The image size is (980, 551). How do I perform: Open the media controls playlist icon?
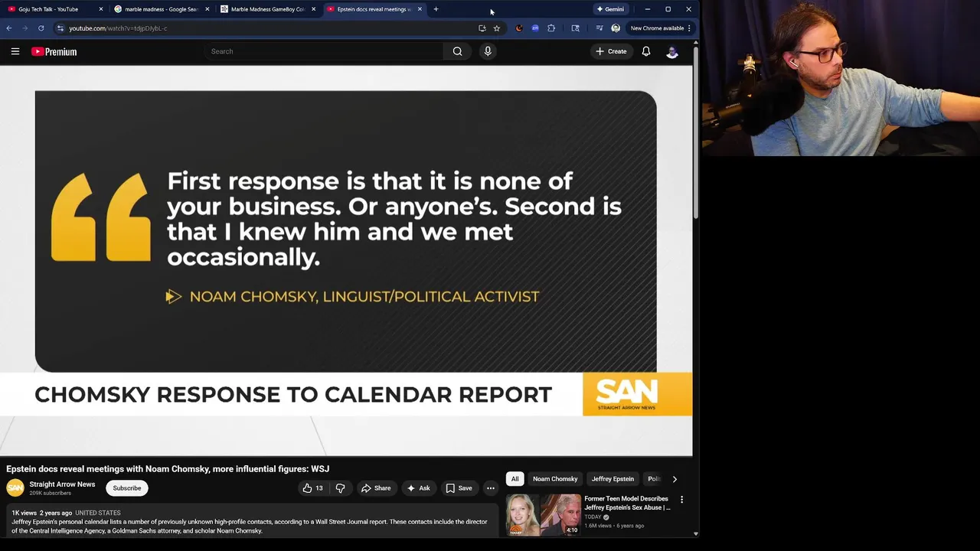pos(599,28)
